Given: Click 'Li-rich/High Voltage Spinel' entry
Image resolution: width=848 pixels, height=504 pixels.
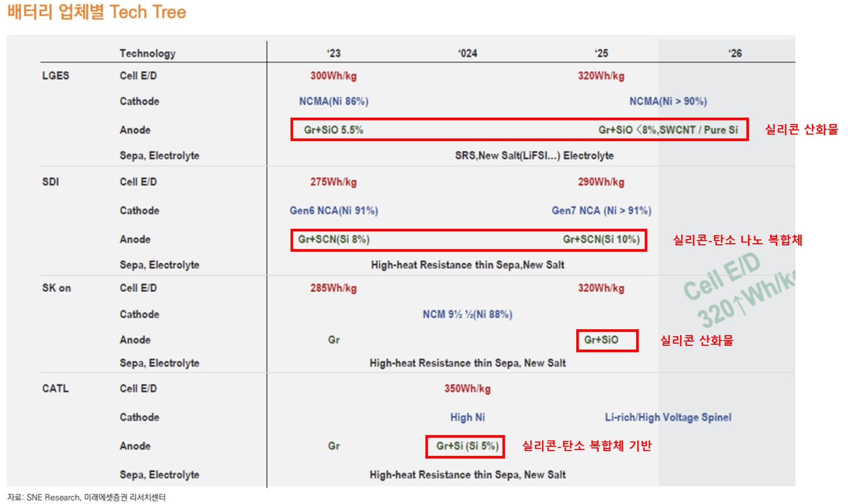Looking at the screenshot, I should click(x=668, y=417).
